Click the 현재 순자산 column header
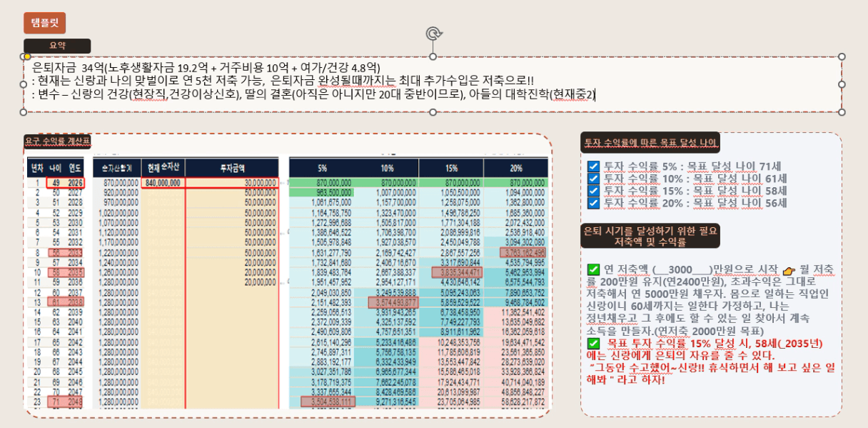The height and width of the screenshot is (428, 868). [163, 169]
